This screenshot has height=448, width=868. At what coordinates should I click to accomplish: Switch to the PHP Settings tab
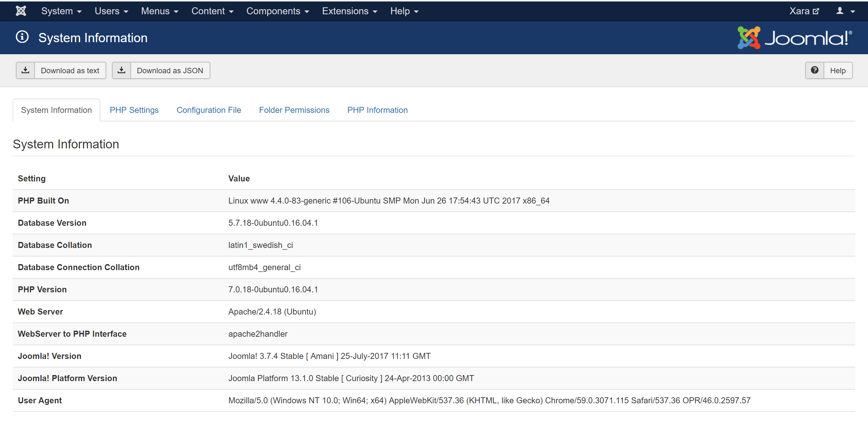click(134, 110)
